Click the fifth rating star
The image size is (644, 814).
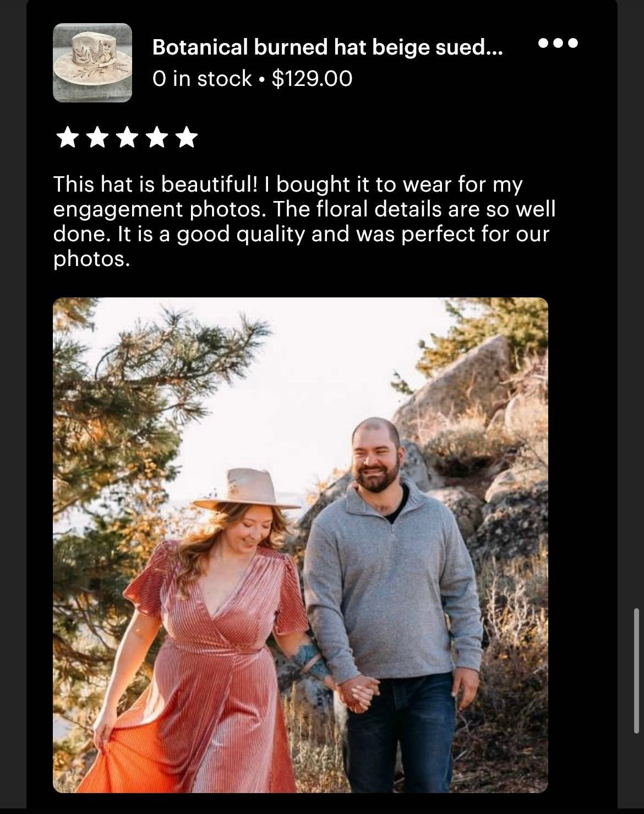coord(187,137)
